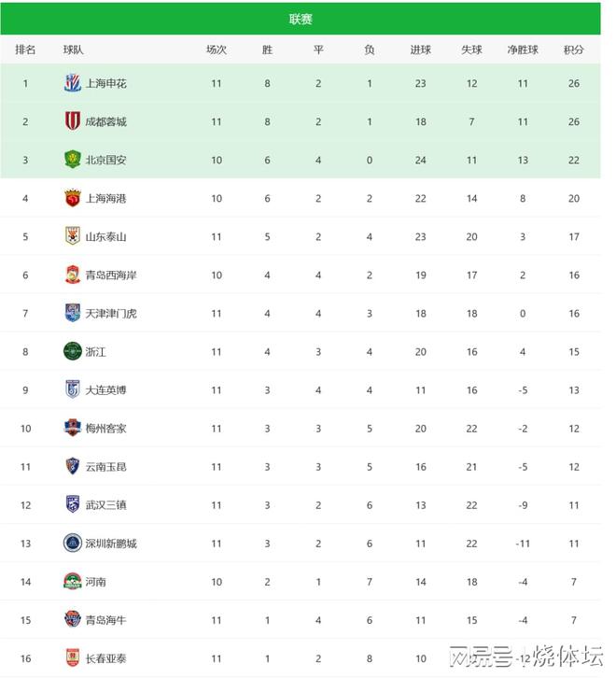Click the 进球 column header
Screen dimensions: 616x678
tap(420, 49)
